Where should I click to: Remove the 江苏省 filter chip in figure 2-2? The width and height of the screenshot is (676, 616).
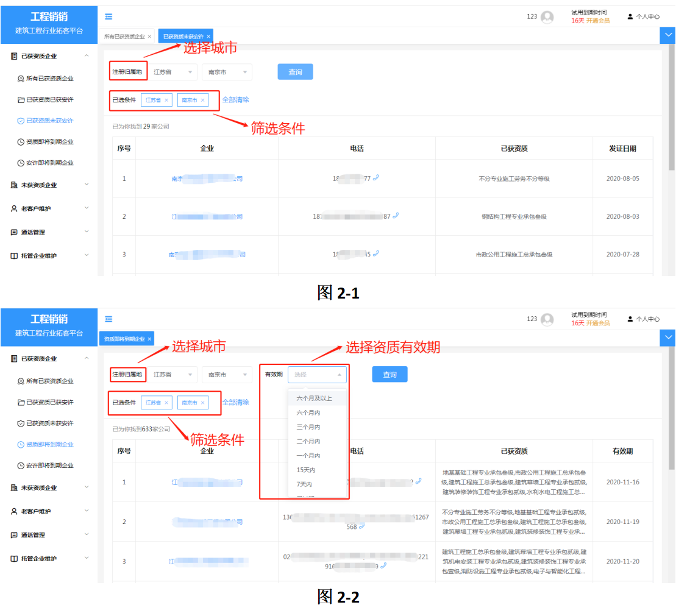pyautogui.click(x=166, y=403)
